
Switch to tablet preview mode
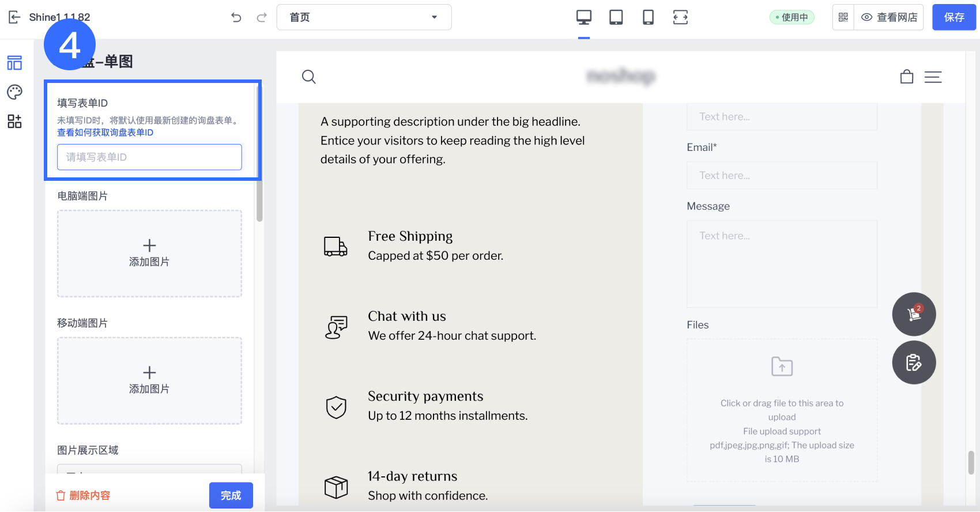[616, 17]
